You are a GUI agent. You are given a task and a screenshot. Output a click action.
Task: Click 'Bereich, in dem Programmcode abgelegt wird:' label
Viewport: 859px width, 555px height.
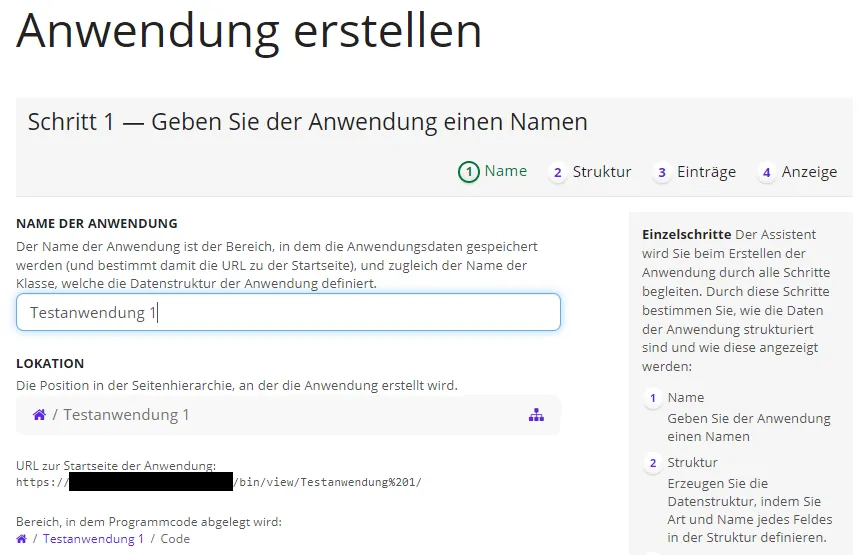click(148, 522)
